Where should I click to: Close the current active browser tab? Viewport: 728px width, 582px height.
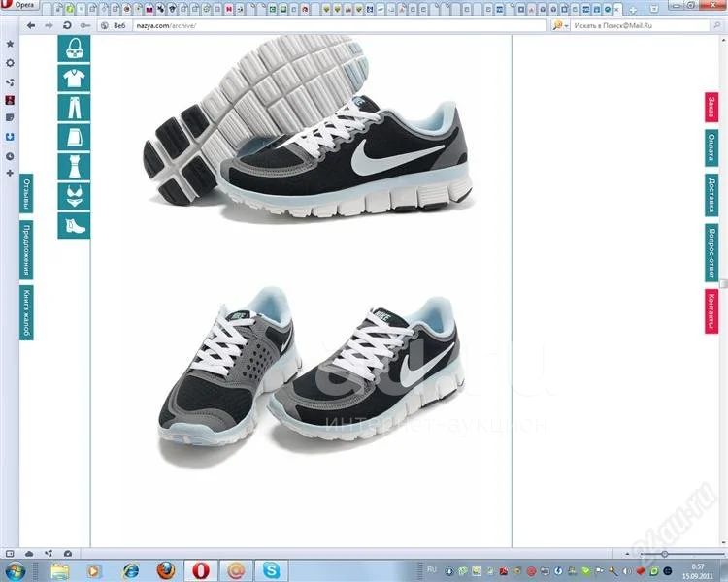[617, 9]
